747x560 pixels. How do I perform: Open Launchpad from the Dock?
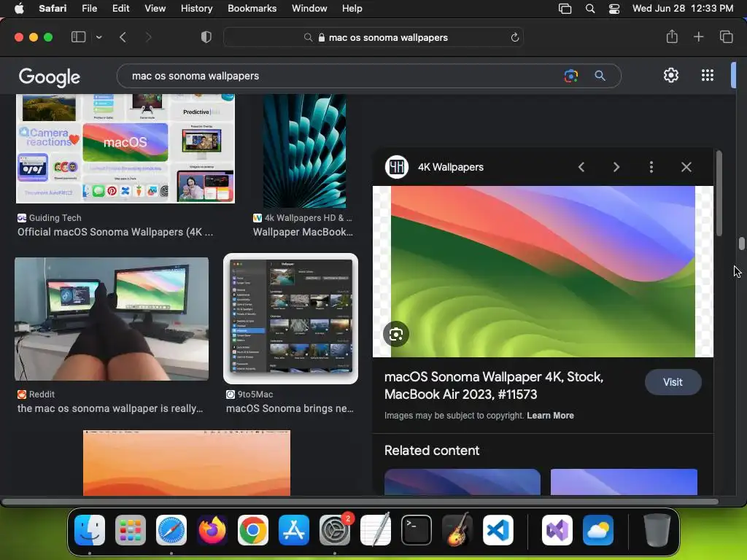tap(131, 530)
